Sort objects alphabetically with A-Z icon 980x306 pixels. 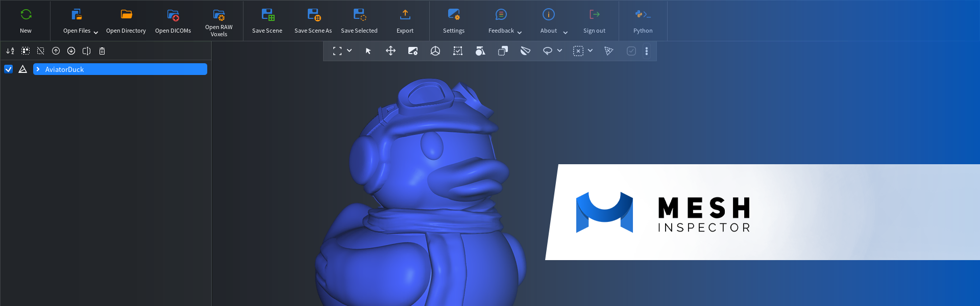tap(10, 51)
